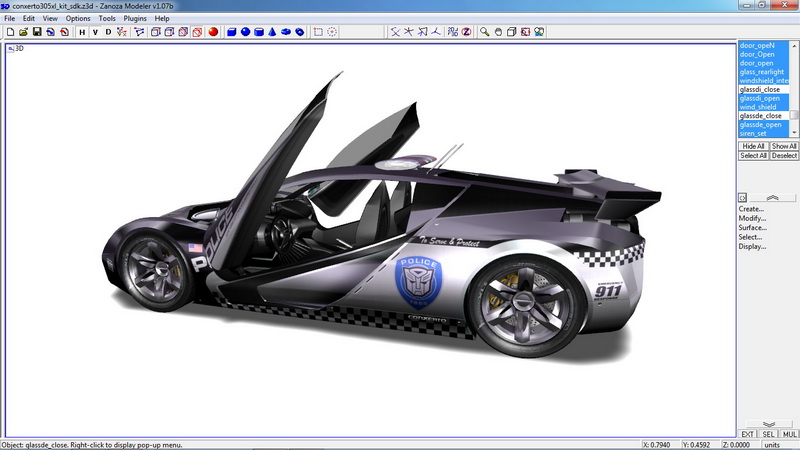Open the Edit menu
Viewport: 800px width, 450px height.
(29, 18)
